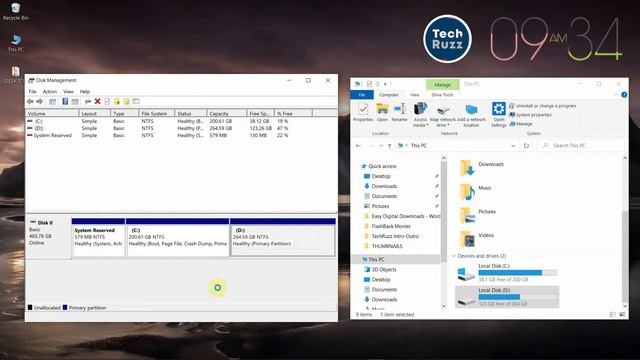Select (D:) partition block in Disk 0
The height and width of the screenshot is (360, 640).
click(283, 238)
